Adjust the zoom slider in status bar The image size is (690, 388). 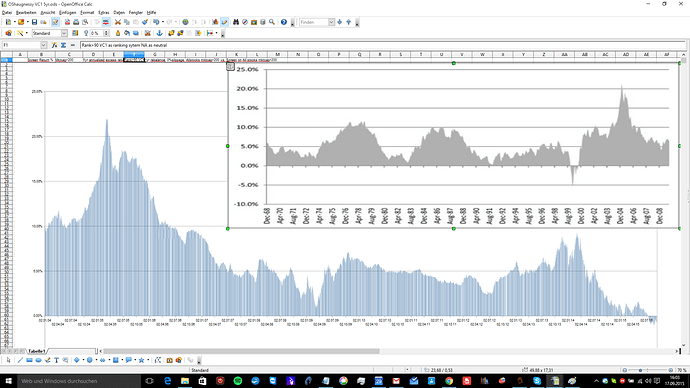640,370
